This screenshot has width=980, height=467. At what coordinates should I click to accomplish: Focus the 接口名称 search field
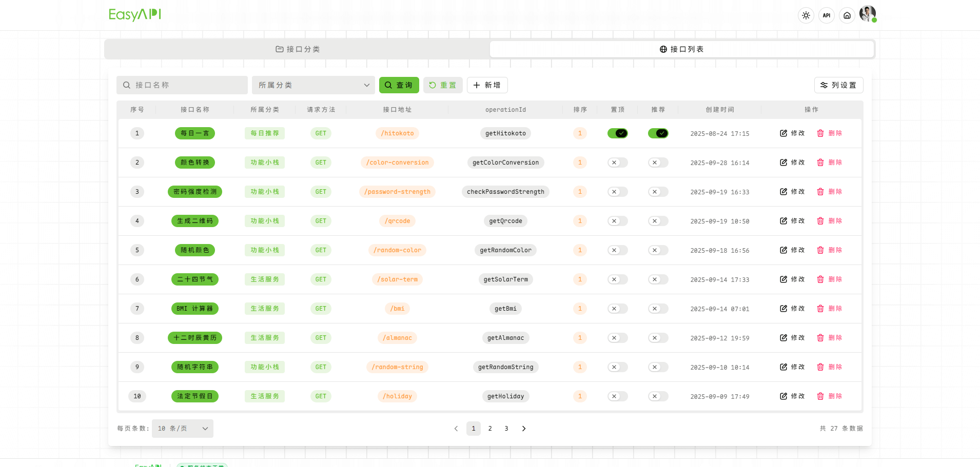182,85
